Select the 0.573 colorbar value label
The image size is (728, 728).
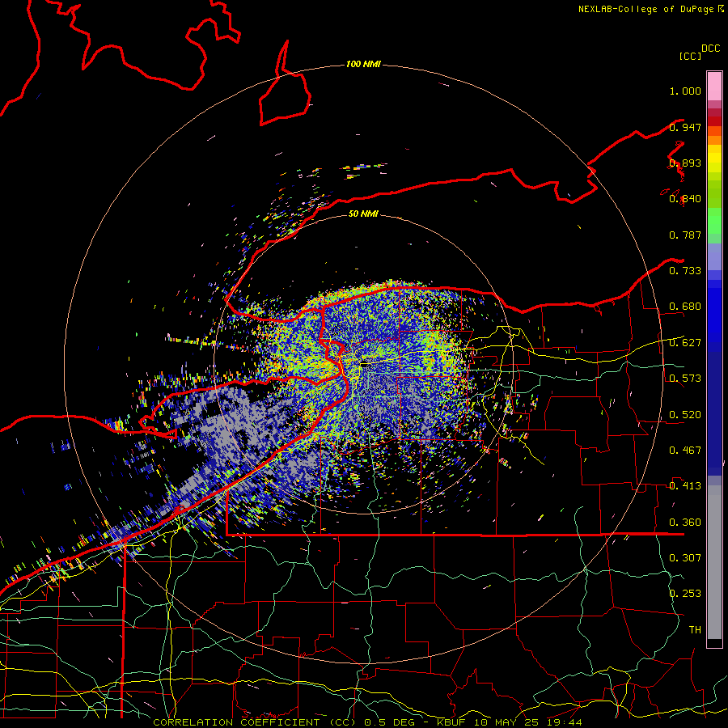[x=685, y=379]
